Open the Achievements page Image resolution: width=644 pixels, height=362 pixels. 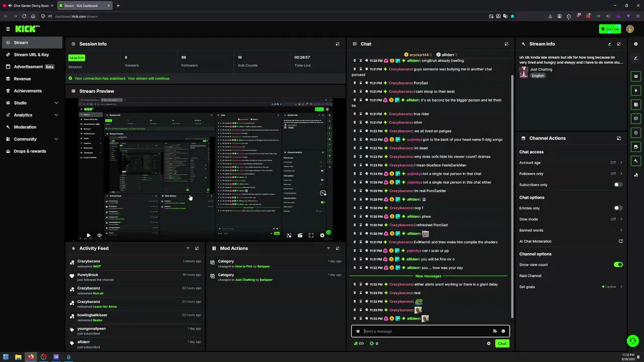32,91
